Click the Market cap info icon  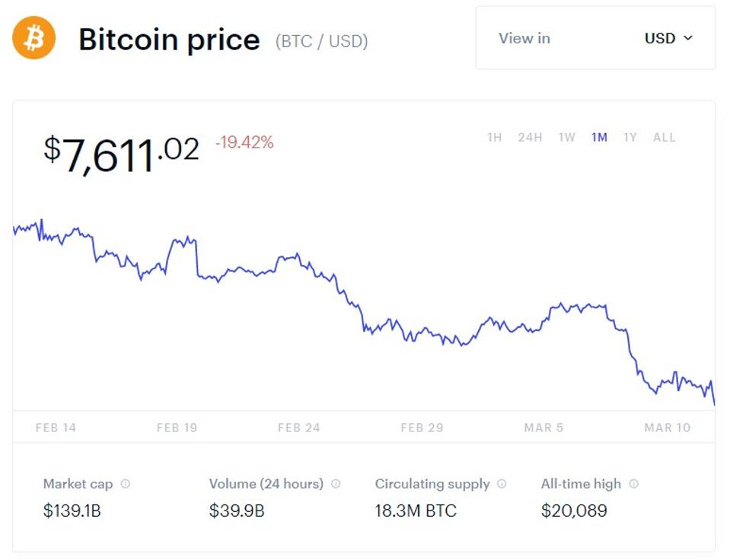click(126, 484)
